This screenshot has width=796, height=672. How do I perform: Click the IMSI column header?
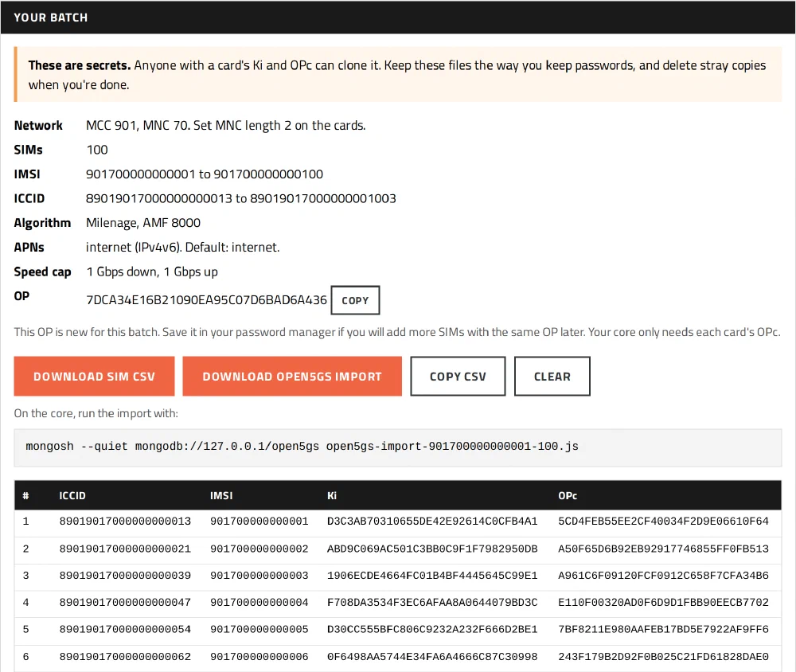click(x=221, y=496)
